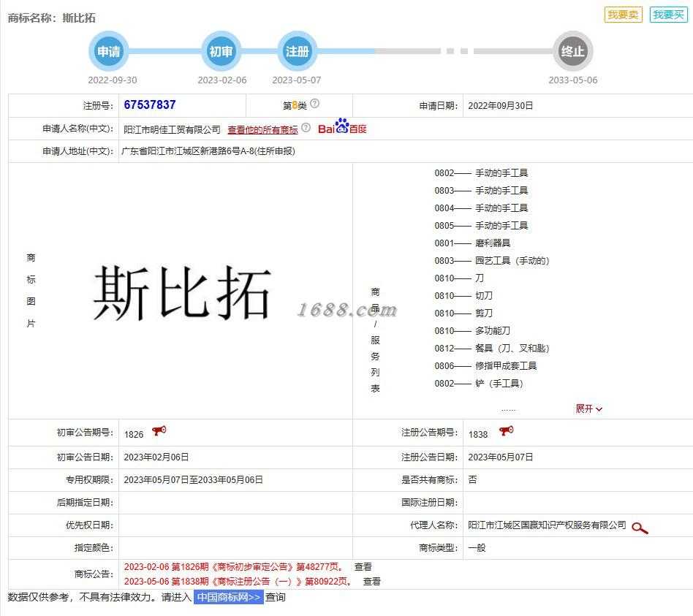Select goods entry 0803 园艺工具（手动的）
The image size is (693, 616).
tap(492, 261)
